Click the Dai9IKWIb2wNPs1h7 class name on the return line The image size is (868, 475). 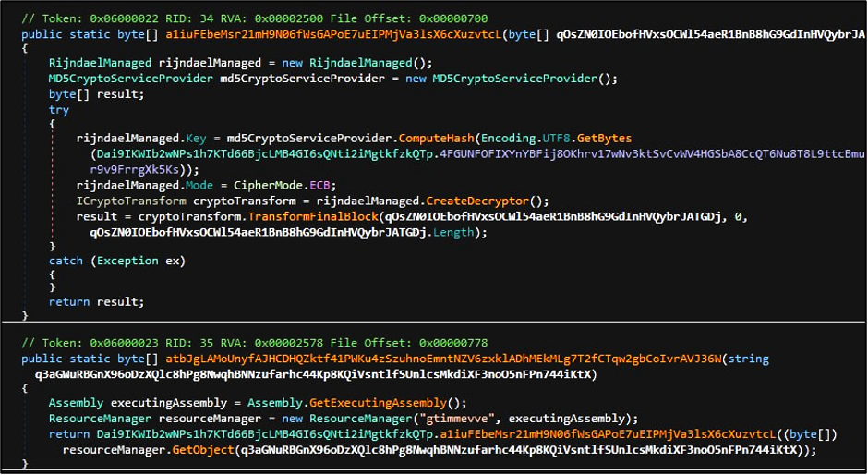(x=265, y=434)
